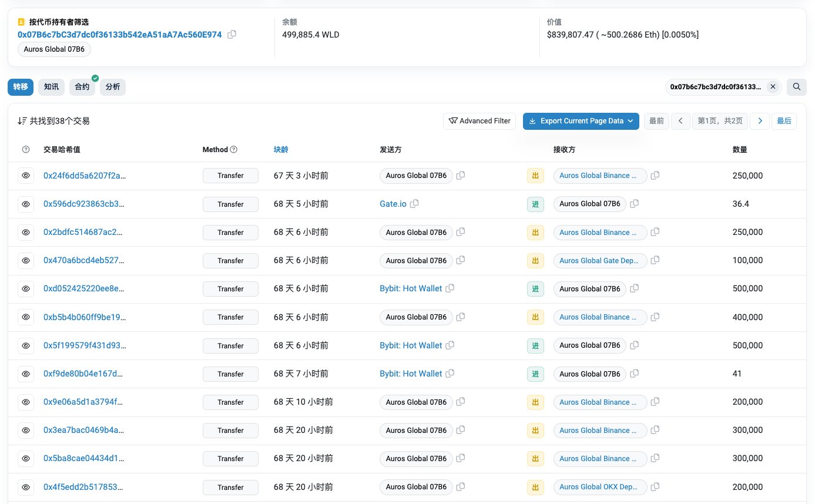
Task: Open Auros Global Gate Dep receiver link
Action: (600, 260)
